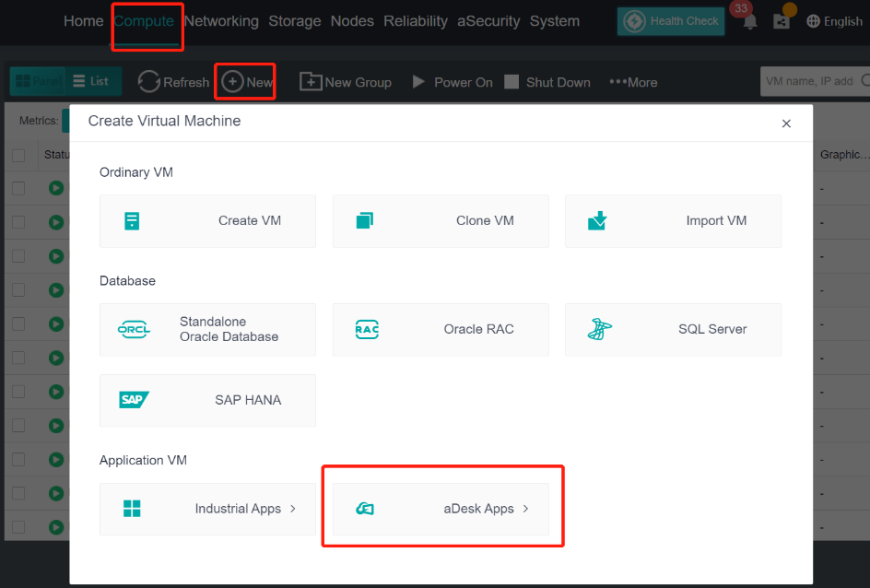Image resolution: width=870 pixels, height=588 pixels.
Task: Tick the first VM row checkbox
Action: (18, 189)
